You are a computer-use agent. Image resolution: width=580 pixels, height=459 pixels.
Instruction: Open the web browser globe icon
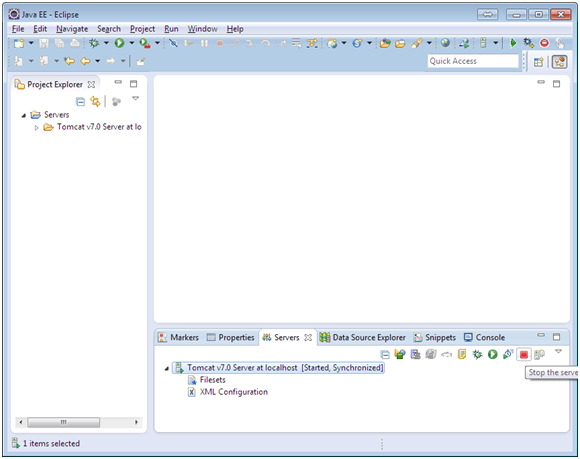pos(445,43)
